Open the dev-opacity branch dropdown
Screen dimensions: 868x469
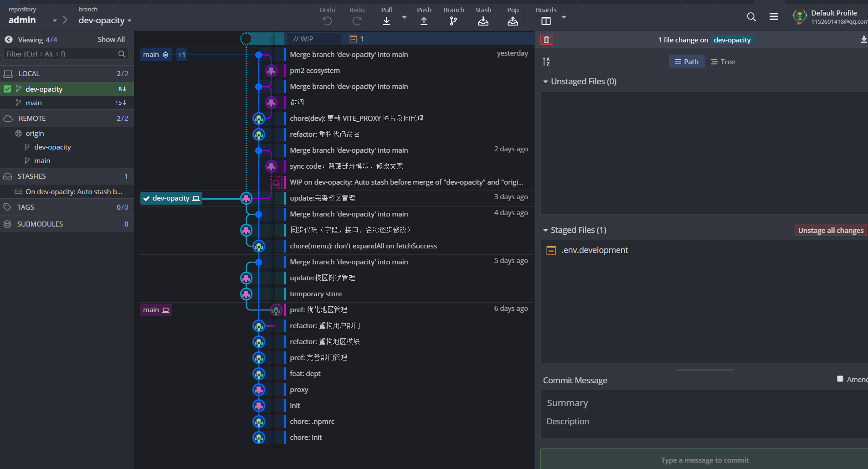click(129, 21)
